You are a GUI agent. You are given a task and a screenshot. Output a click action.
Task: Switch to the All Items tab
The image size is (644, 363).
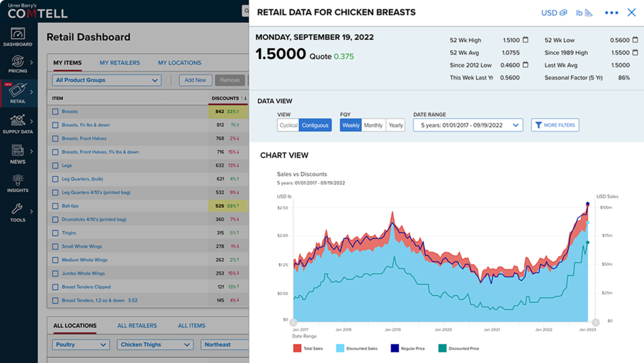tap(191, 326)
